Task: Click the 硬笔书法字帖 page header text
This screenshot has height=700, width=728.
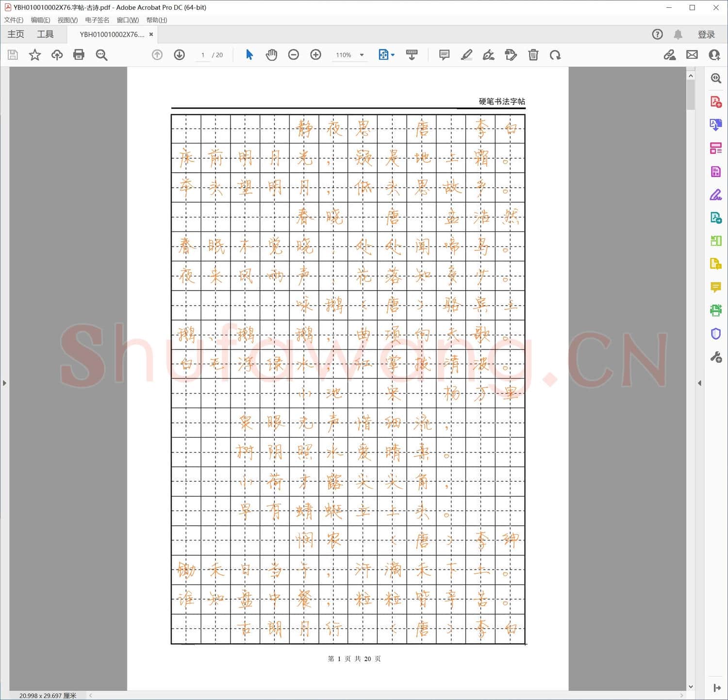Action: coord(502,101)
